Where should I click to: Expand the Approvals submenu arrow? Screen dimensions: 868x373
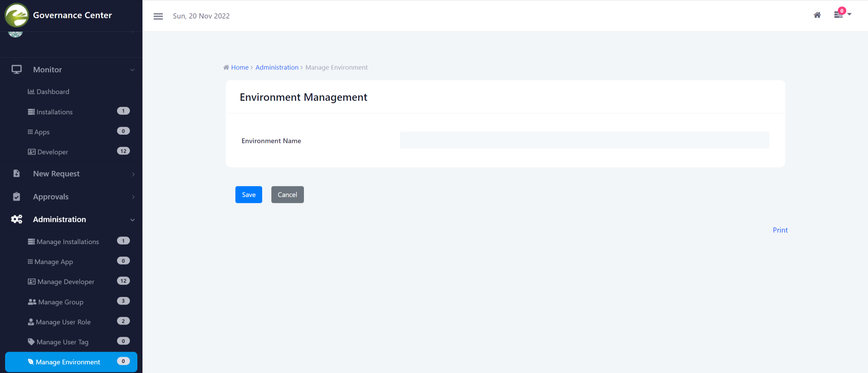coord(133,197)
